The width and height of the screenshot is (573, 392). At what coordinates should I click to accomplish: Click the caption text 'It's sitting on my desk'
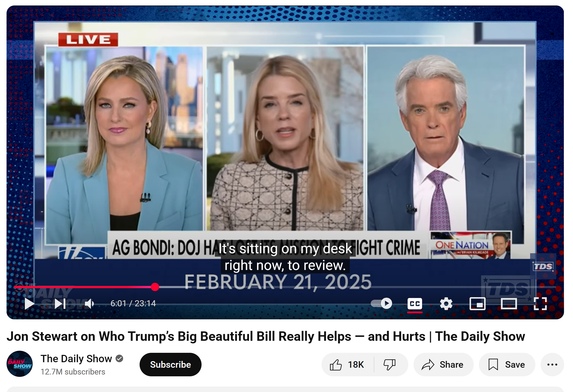[x=285, y=248]
